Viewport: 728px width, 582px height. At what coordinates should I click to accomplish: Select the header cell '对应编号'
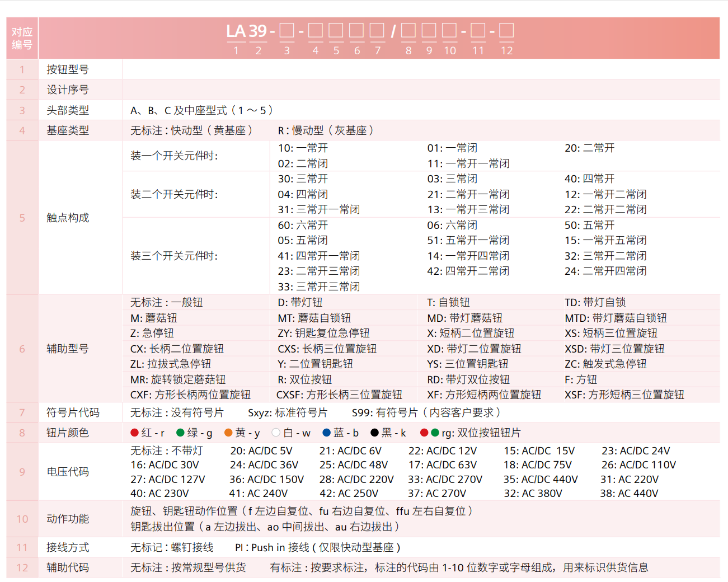22,38
